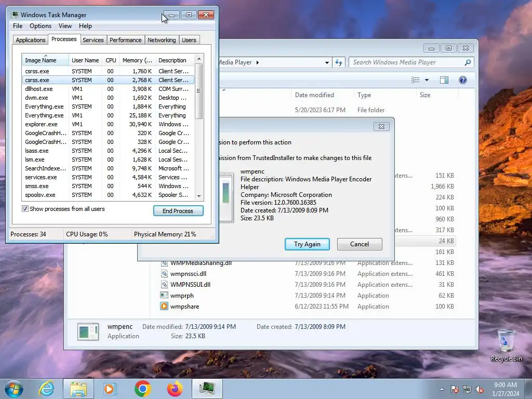Open Windows Media Player taskbar icon
This screenshot has width=532, height=399.
(x=110, y=389)
